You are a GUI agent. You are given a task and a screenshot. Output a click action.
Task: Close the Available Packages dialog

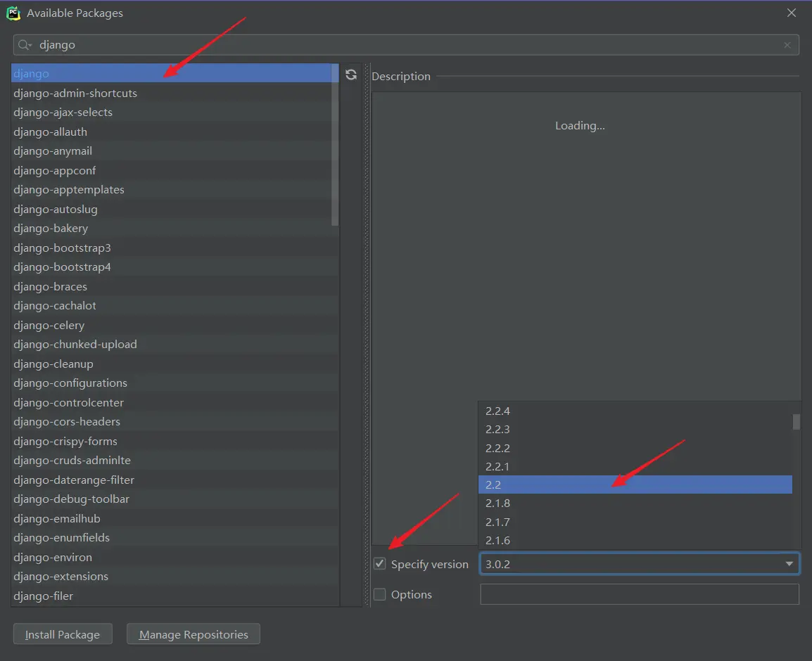792,13
